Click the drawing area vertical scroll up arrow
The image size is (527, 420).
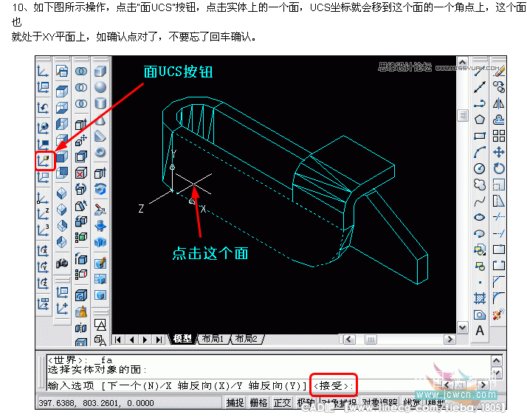tap(463, 62)
